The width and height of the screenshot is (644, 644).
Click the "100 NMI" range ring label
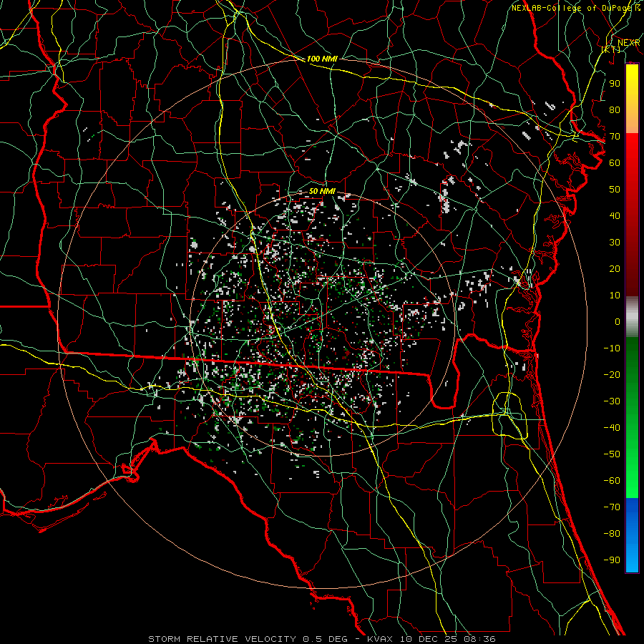point(322,59)
